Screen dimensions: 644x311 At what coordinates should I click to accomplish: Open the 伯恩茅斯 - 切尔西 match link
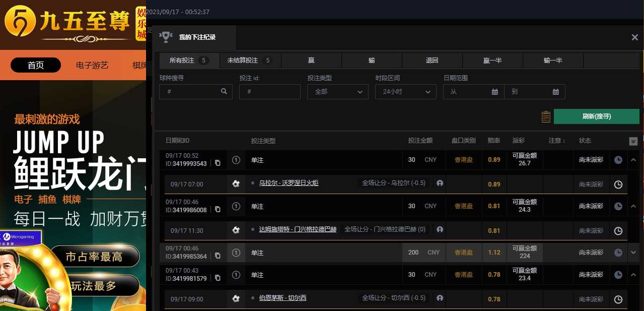[x=282, y=298]
